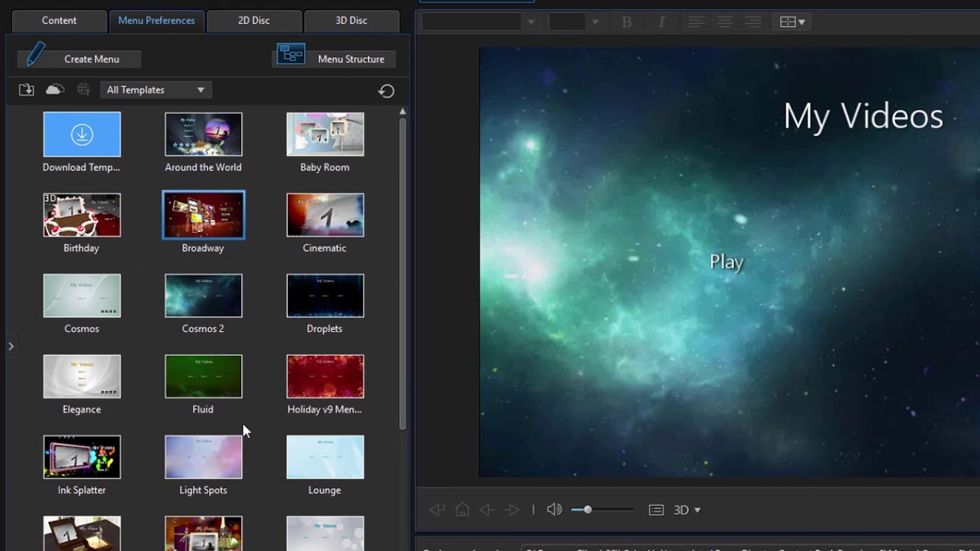Screen dimensions: 980x551
Task: Click the return/enter navigation icon
Action: (437, 510)
